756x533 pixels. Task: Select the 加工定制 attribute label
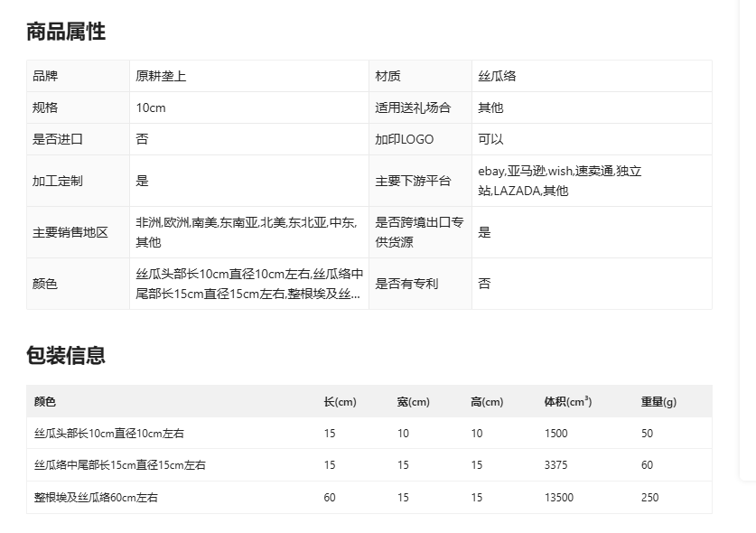pos(58,181)
